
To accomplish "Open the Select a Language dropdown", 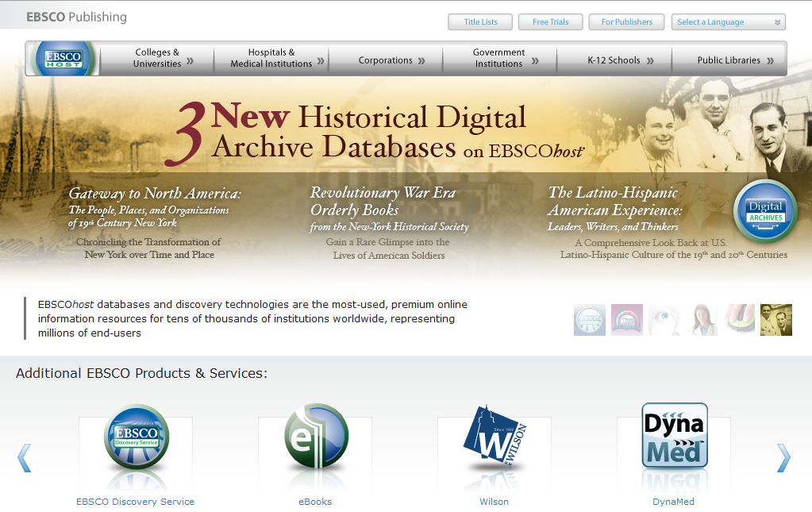I will (728, 21).
